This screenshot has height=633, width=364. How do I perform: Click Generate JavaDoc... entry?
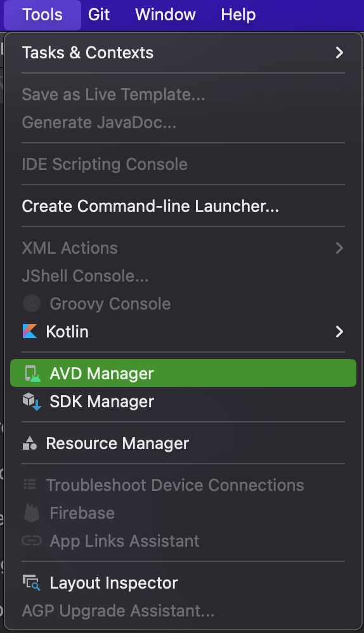pos(183,122)
